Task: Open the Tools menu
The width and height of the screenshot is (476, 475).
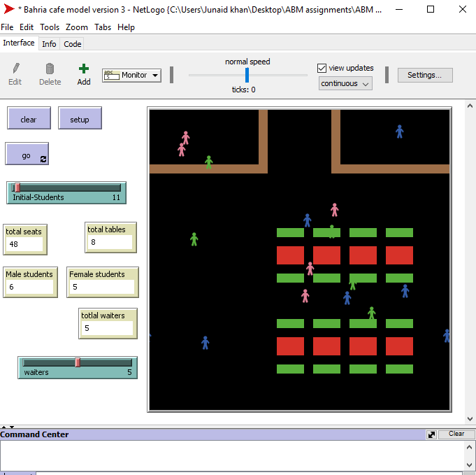Action: point(50,27)
